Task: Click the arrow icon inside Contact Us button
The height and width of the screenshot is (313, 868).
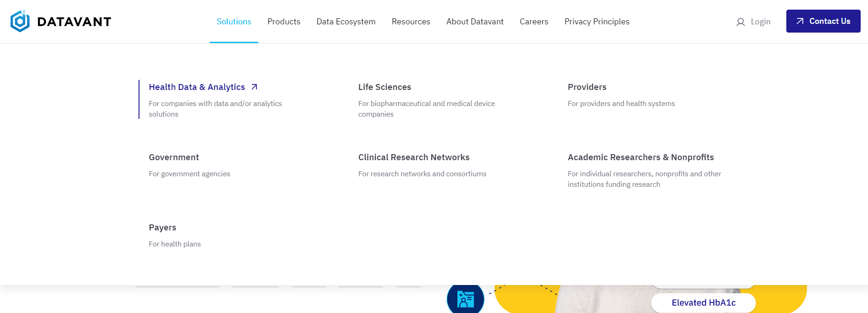Action: coord(800,22)
